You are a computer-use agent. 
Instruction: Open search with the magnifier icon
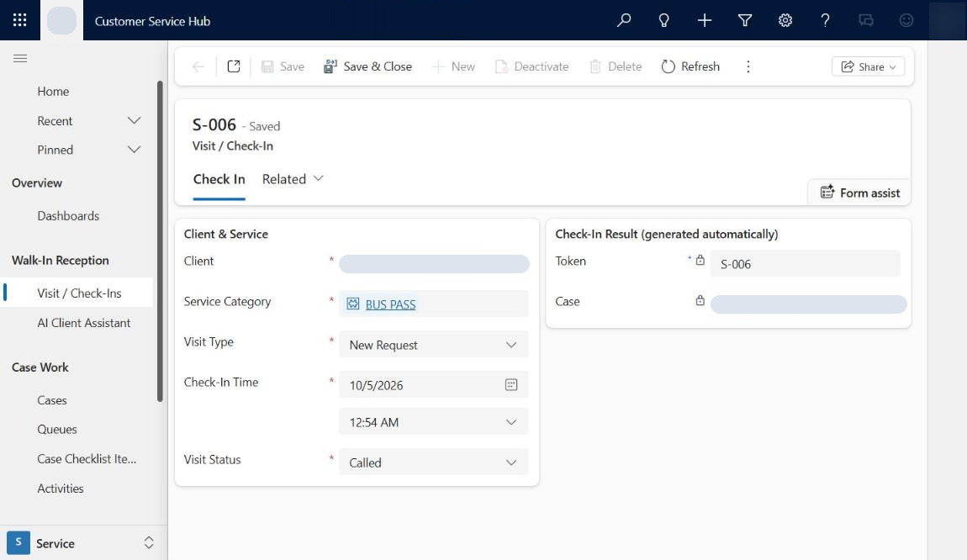pyautogui.click(x=623, y=20)
